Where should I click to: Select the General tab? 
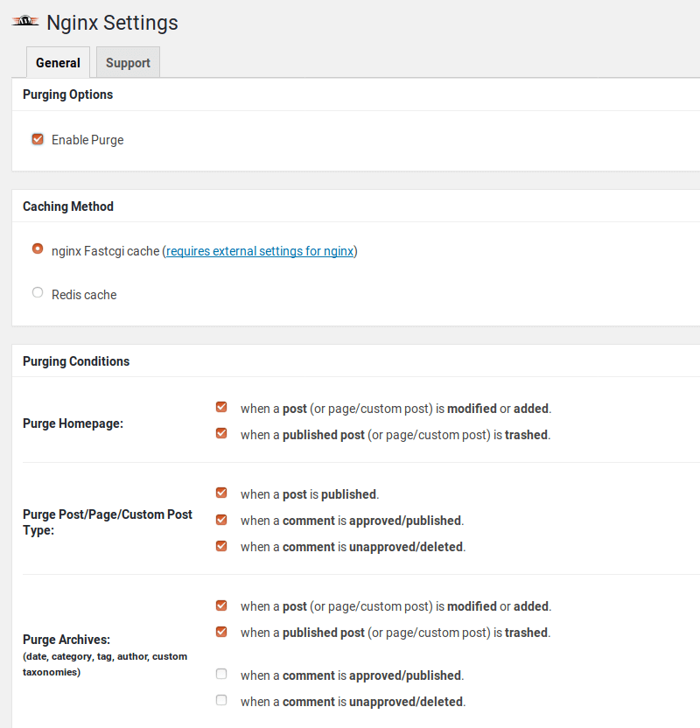click(x=58, y=63)
